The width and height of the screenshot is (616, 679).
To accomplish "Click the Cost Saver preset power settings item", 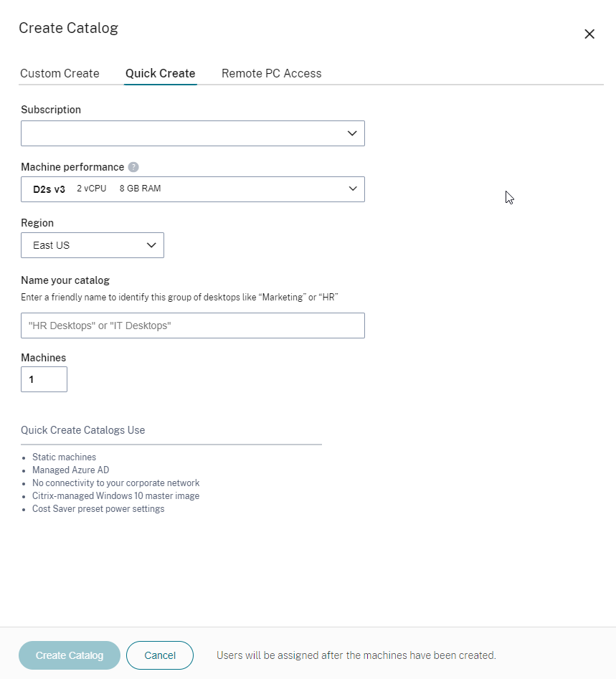I will point(98,508).
